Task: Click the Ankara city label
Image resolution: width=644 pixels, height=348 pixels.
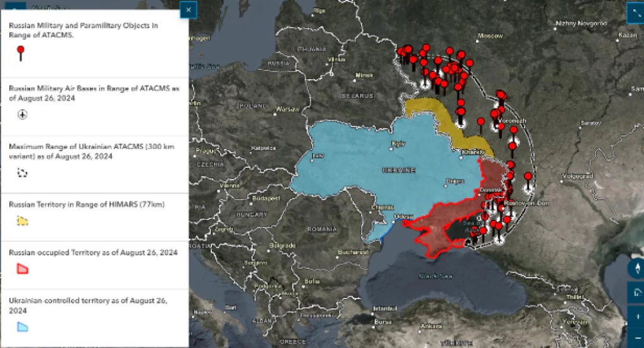Action: (431, 326)
